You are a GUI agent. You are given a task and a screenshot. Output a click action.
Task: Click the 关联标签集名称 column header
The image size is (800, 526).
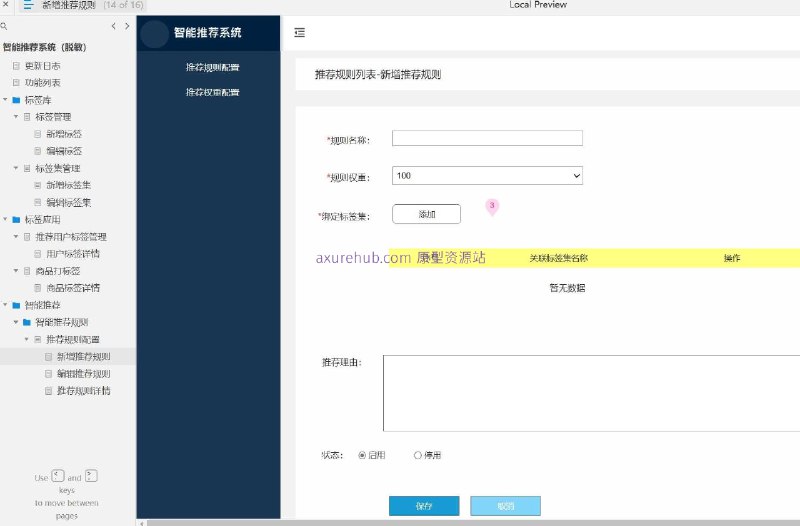(559, 258)
